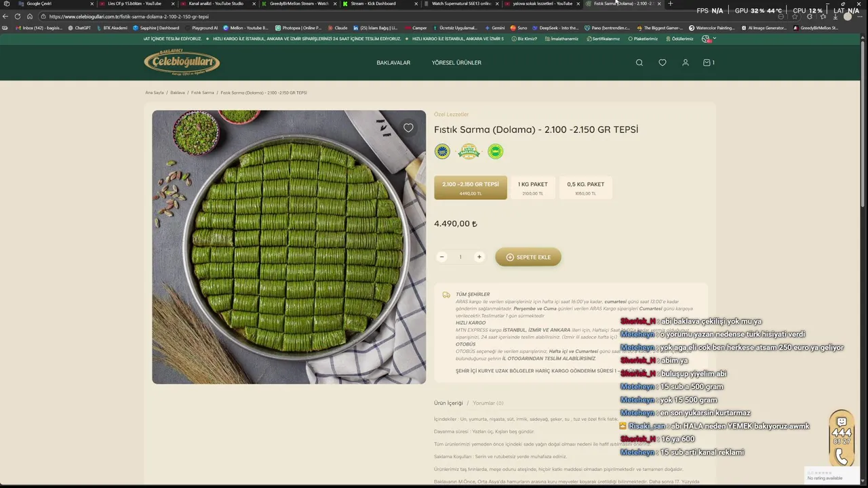Click the middle green-gold certification badge
The image size is (868, 488).
pyautogui.click(x=469, y=151)
